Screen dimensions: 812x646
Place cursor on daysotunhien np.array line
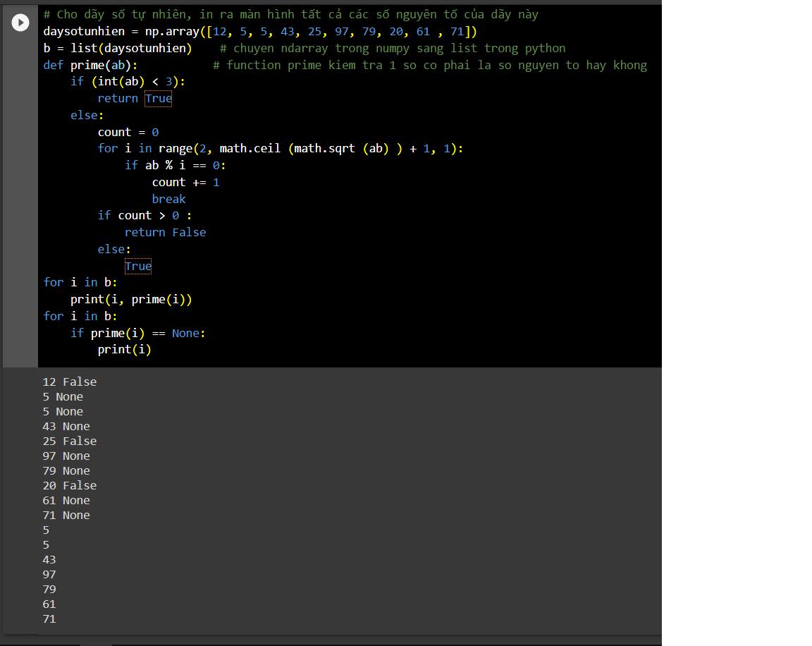[x=260, y=32]
